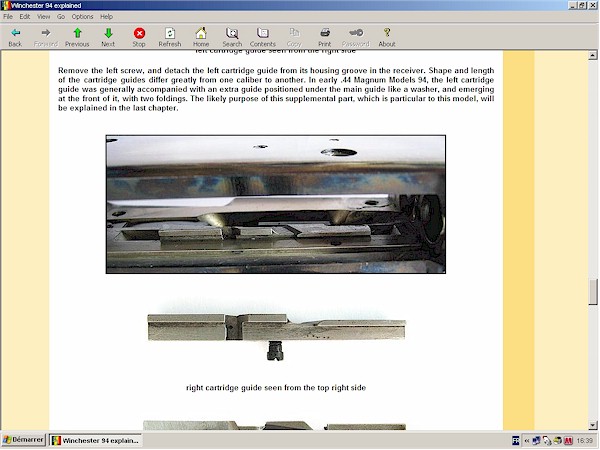600x450 pixels.
Task: Open the Help menu
Action: click(x=106, y=16)
